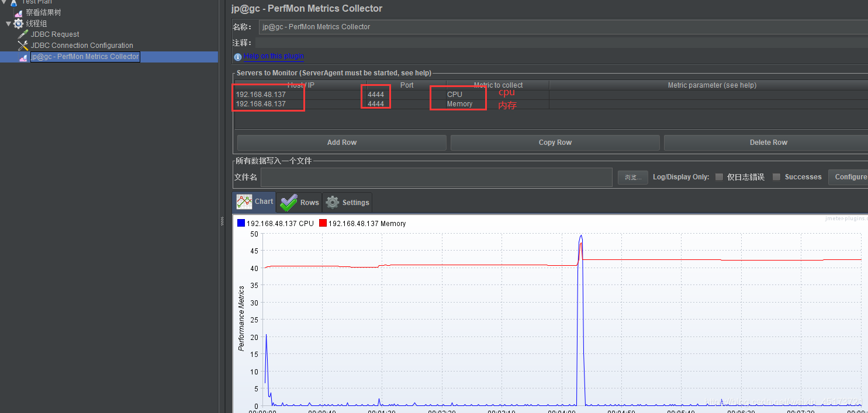This screenshot has width=868, height=413.
Task: Open the Help on this plugin link
Action: click(x=274, y=56)
